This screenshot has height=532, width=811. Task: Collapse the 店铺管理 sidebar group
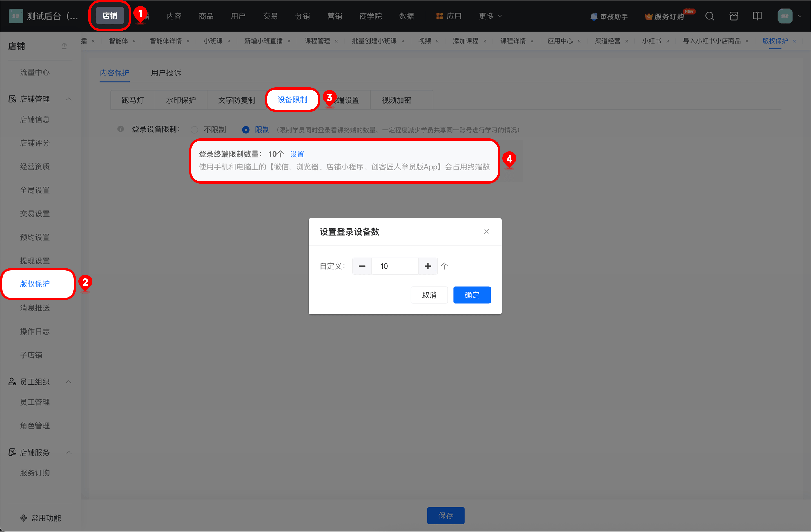pos(68,99)
